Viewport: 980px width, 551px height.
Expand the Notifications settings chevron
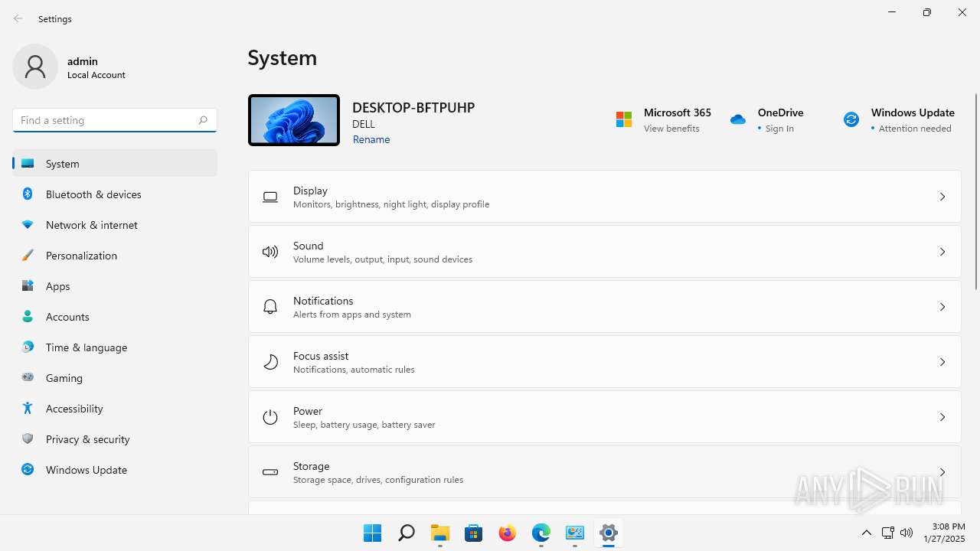click(942, 307)
